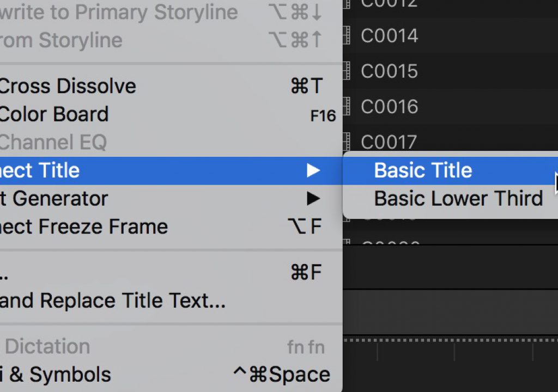Click the timeline ruler tick marks
This screenshot has width=558, height=392.
pyautogui.click(x=450, y=348)
